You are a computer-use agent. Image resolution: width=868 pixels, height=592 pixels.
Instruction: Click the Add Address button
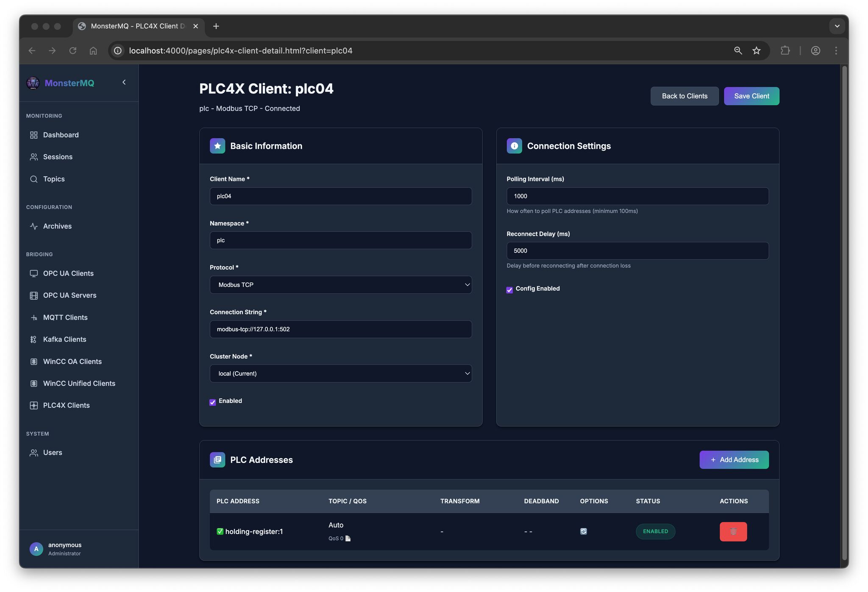734,460
